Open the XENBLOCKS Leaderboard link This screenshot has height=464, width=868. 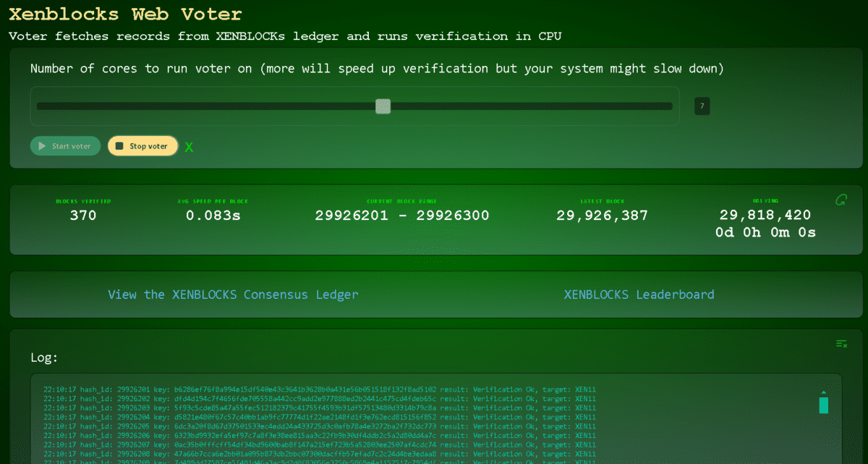639,295
